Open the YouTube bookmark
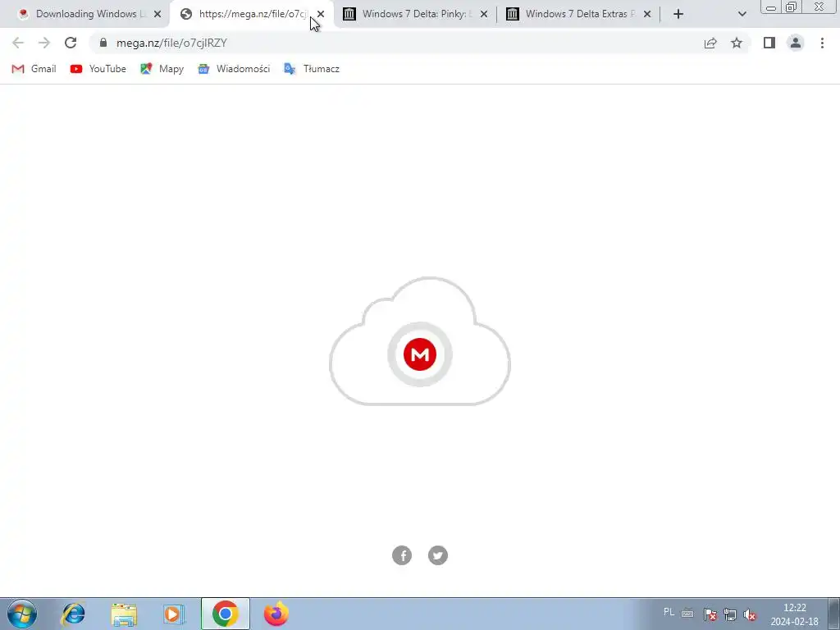This screenshot has width=840, height=630. coord(98,69)
